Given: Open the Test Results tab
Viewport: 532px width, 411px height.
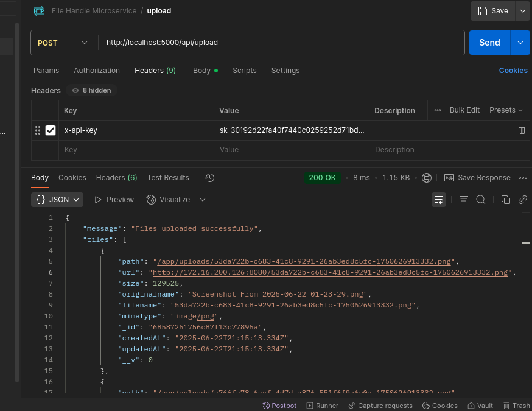Looking at the screenshot, I should pyautogui.click(x=168, y=178).
